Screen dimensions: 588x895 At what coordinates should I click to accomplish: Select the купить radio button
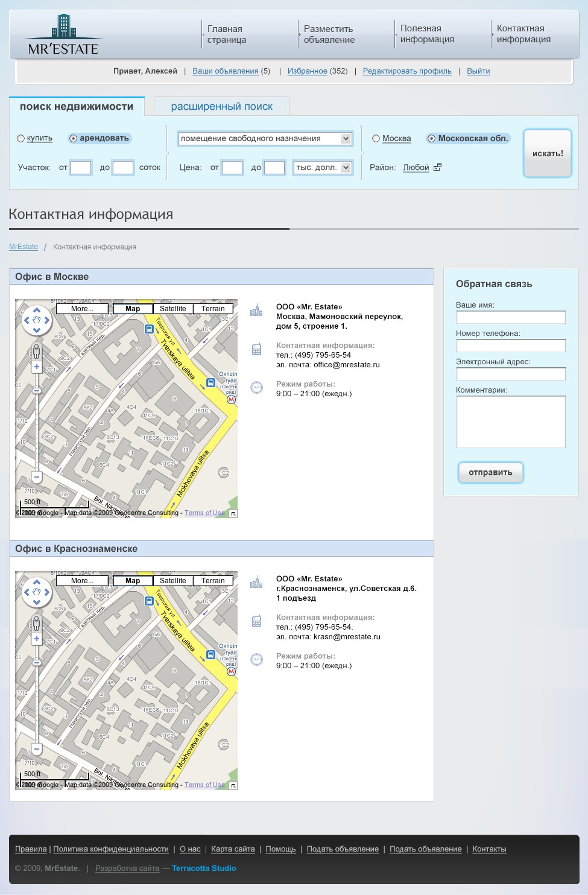tap(21, 138)
